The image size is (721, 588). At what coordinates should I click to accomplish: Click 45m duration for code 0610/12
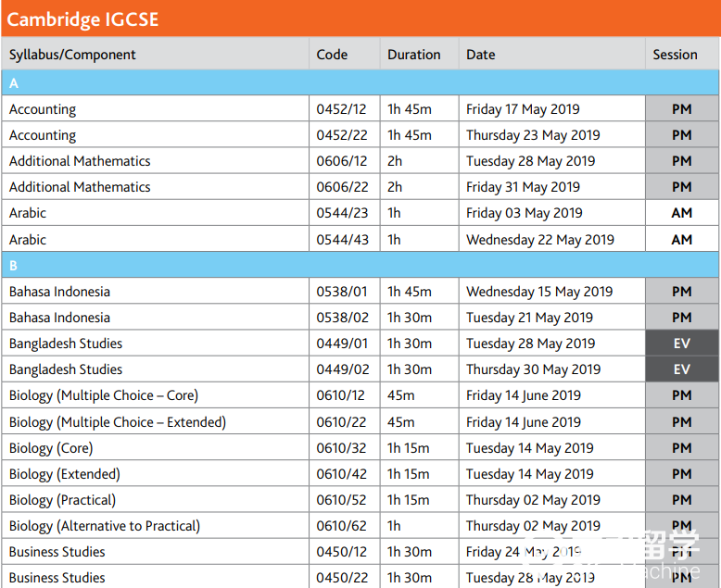pos(401,395)
